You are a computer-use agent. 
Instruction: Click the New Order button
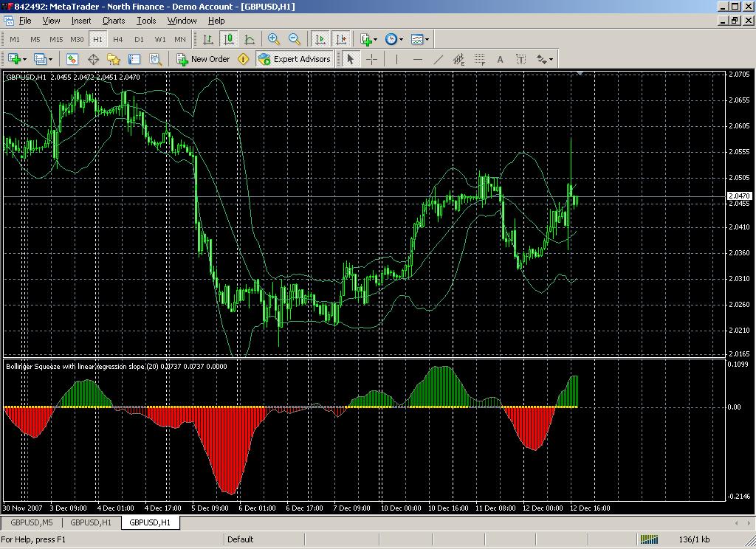click(x=203, y=59)
